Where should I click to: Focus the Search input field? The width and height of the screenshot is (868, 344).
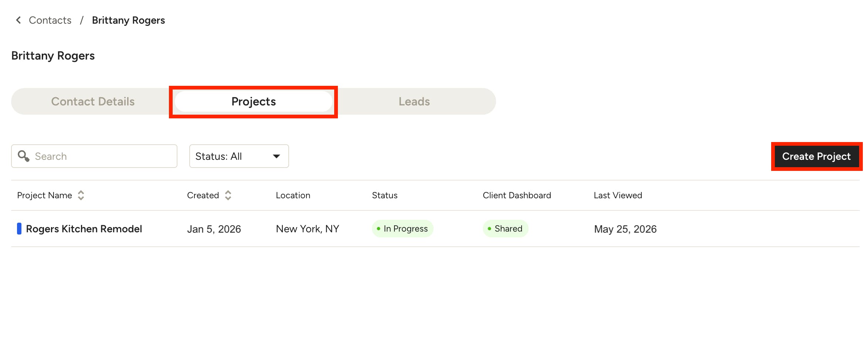click(x=94, y=156)
